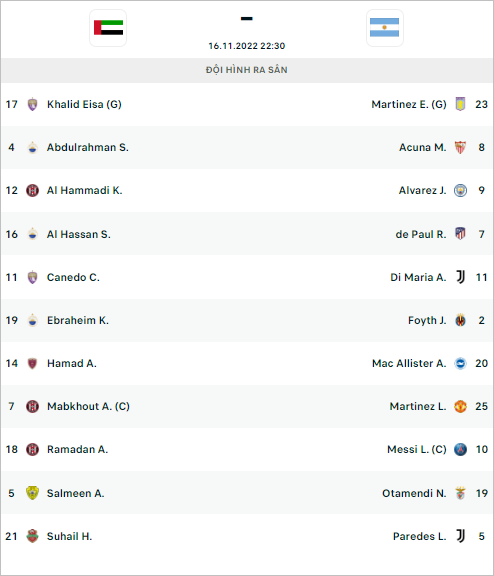Click Benfica crest beside Otamendi N.
Image resolution: width=494 pixels, height=576 pixels.
coord(460,493)
